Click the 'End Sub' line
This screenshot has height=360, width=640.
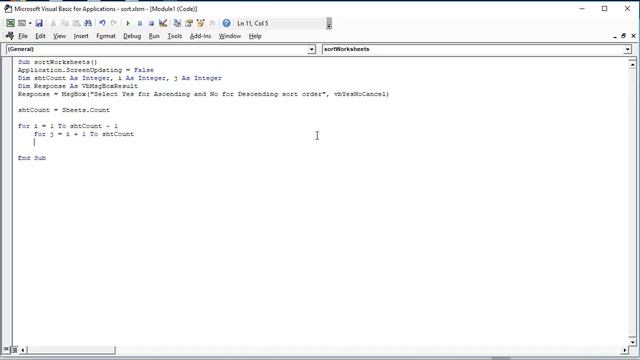pos(32,158)
